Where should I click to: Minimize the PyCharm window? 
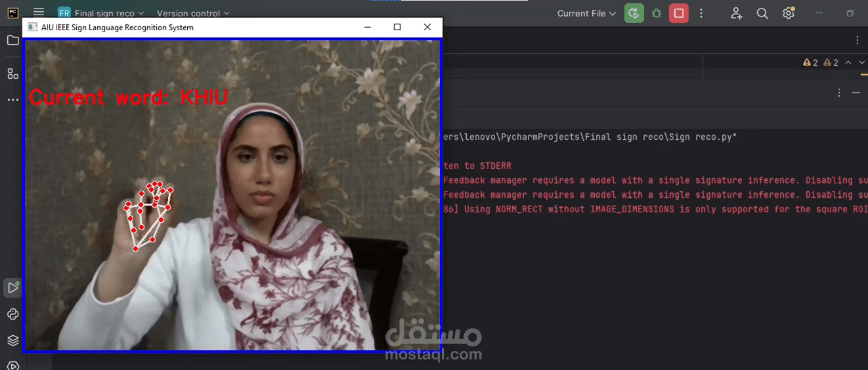(819, 13)
